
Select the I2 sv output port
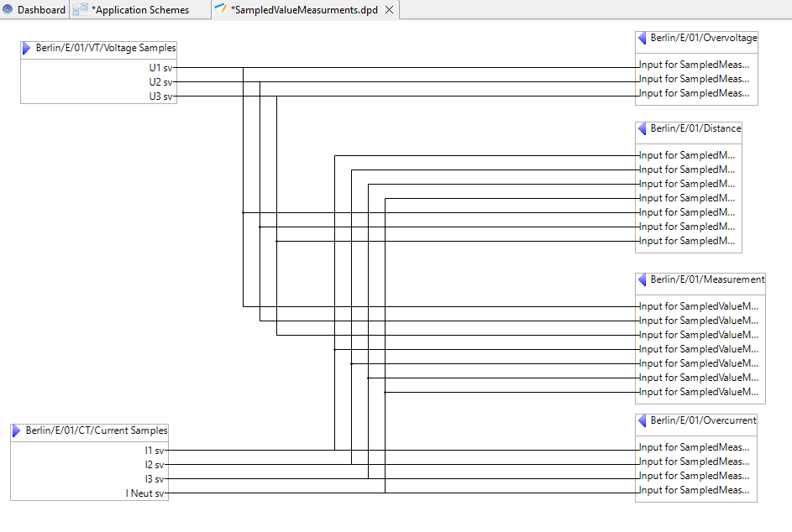pyautogui.click(x=155, y=465)
